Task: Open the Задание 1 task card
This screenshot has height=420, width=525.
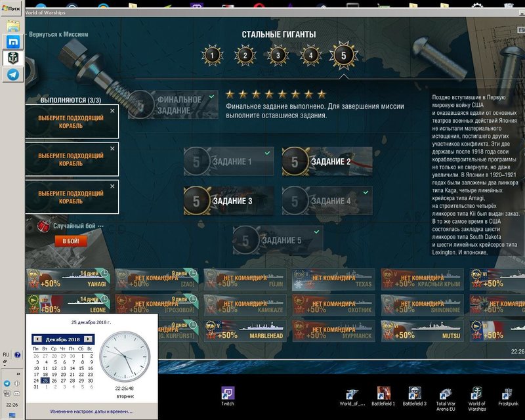Action: [x=228, y=161]
